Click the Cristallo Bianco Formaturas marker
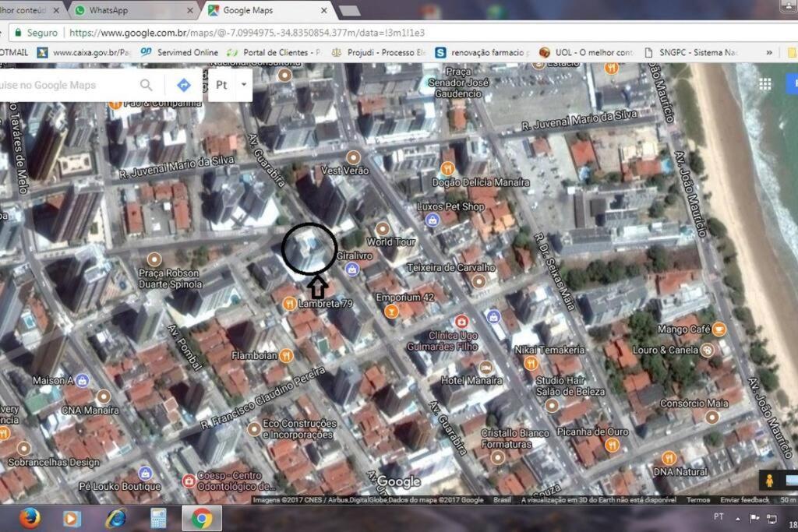This screenshot has width=798, height=532. [x=498, y=457]
